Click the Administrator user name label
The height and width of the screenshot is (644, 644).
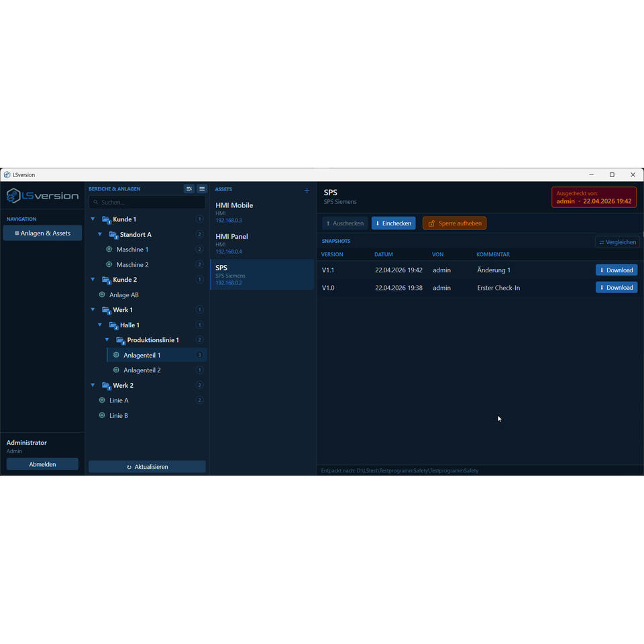tap(26, 442)
